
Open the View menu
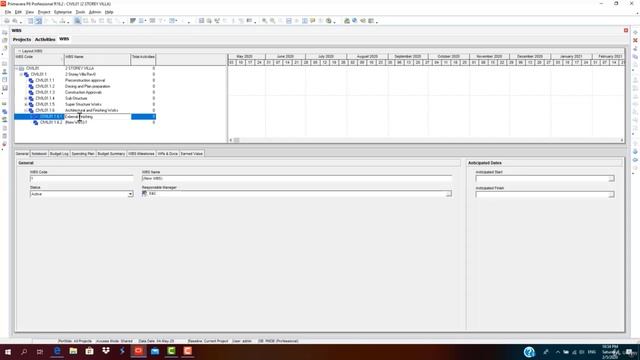(x=30, y=12)
